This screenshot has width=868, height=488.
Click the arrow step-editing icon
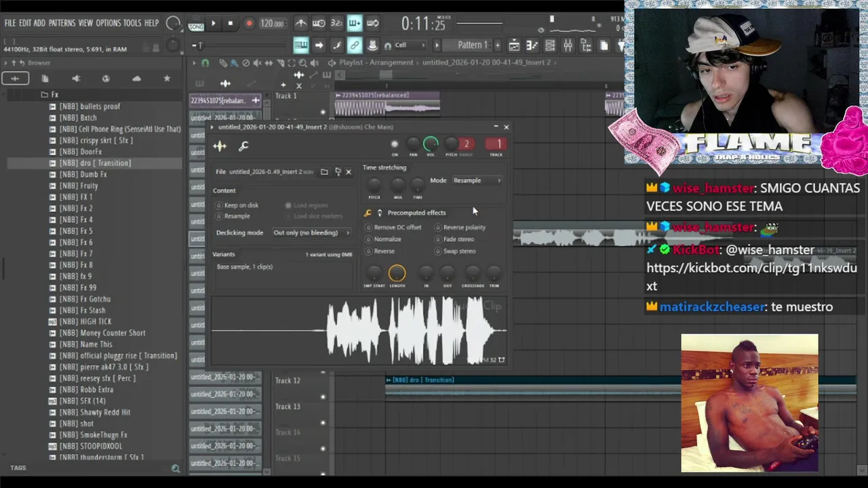[319, 45]
